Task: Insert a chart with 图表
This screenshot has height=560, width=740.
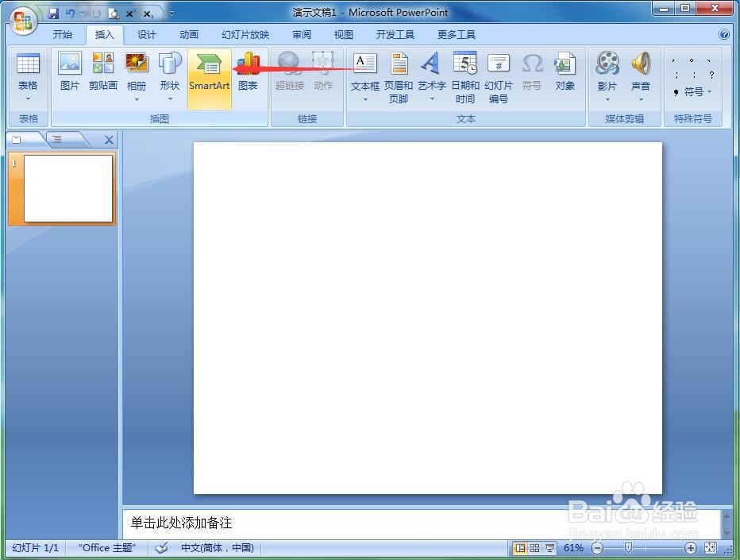Action: click(x=248, y=71)
